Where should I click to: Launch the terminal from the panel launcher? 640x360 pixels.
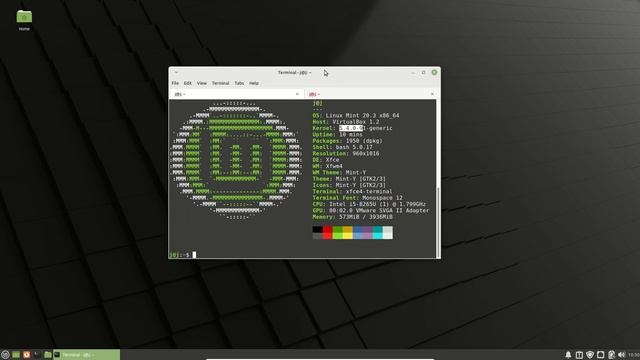37,355
